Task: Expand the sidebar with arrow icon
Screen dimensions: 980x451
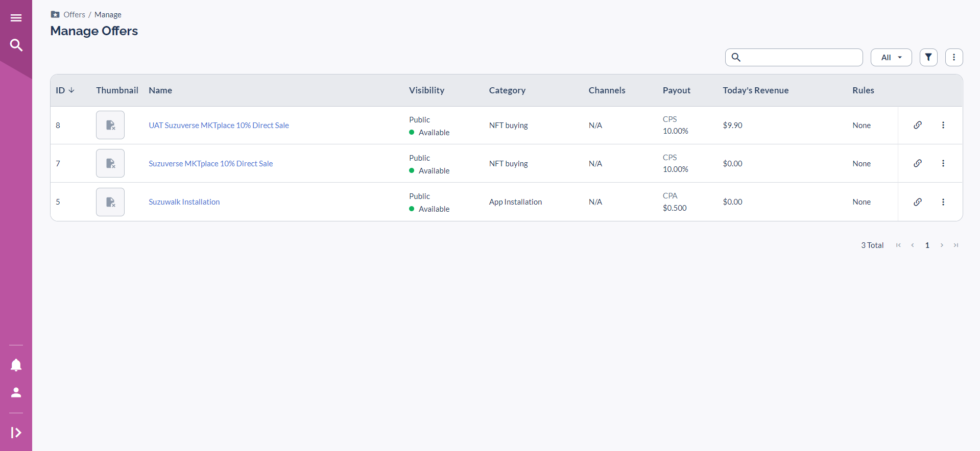Action: [16, 433]
